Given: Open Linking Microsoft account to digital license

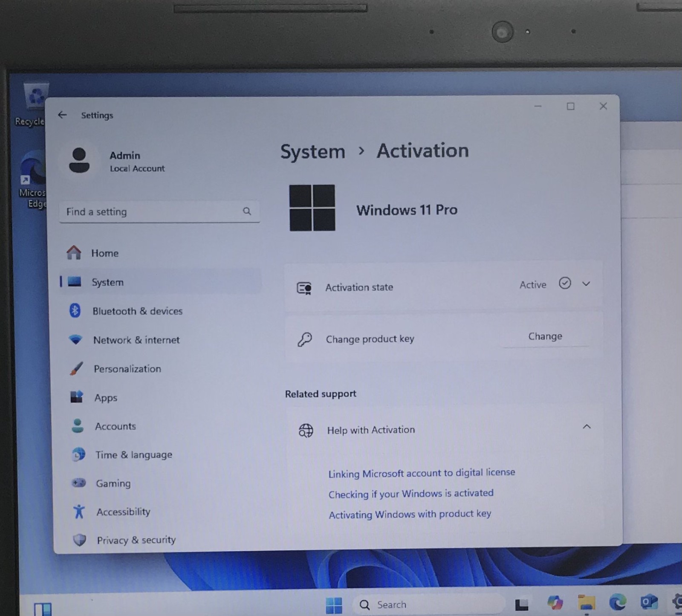Looking at the screenshot, I should (x=422, y=473).
